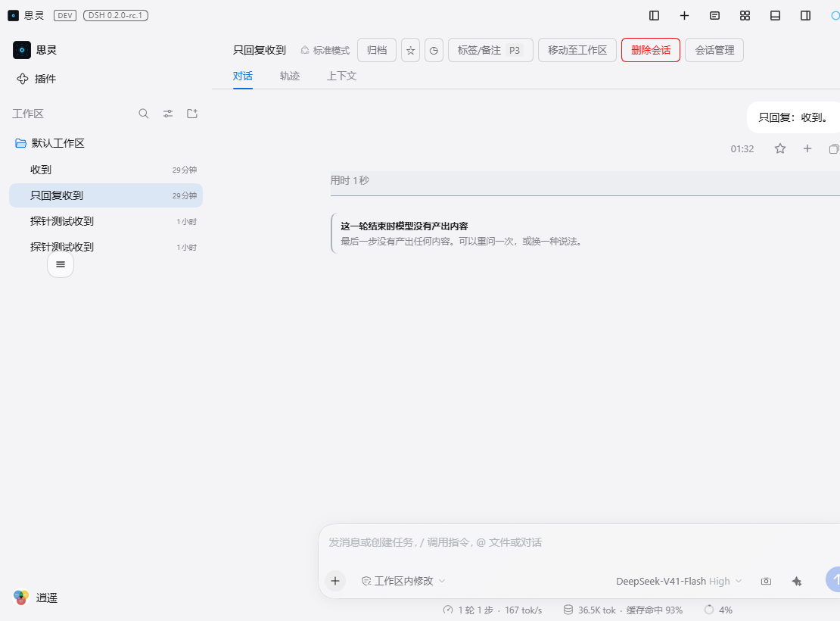Copy the message with copy icon
This screenshot has width=840, height=621.
click(x=834, y=149)
